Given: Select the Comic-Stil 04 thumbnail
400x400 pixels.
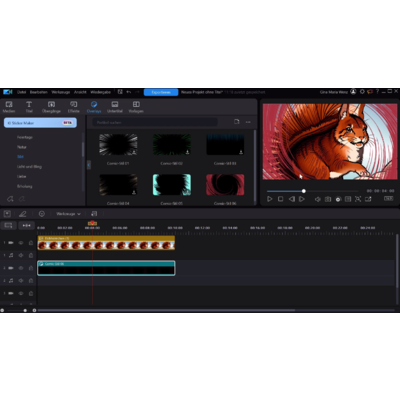Looking at the screenshot, I should click(x=118, y=185).
